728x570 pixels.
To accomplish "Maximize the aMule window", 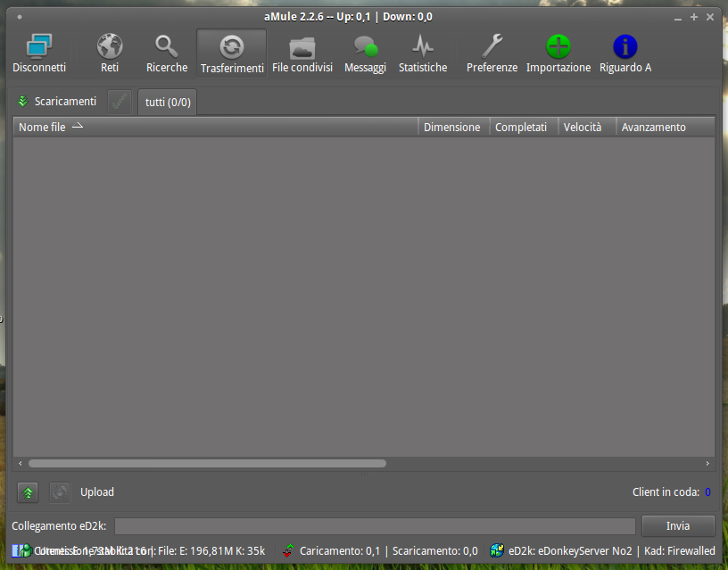I will click(693, 17).
